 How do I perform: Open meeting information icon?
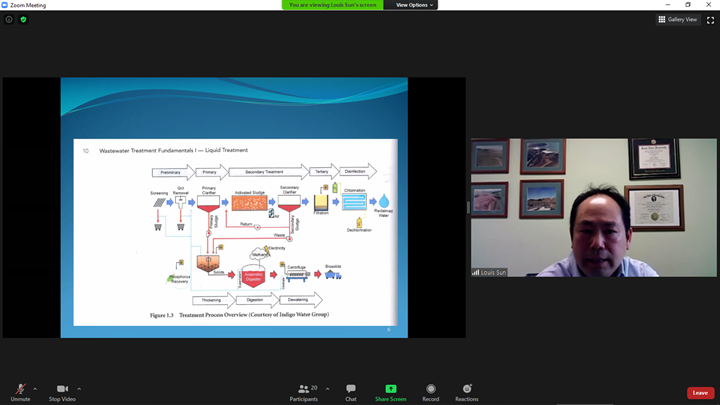[x=9, y=19]
